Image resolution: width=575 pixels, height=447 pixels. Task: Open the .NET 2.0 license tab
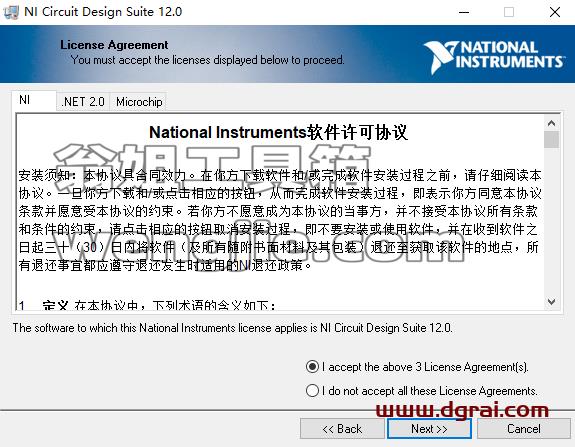(x=83, y=102)
